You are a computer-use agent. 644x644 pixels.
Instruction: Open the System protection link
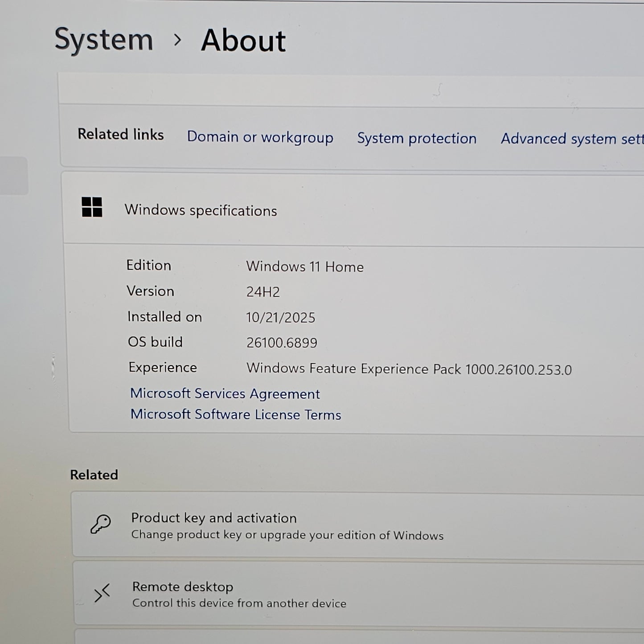[x=416, y=138]
